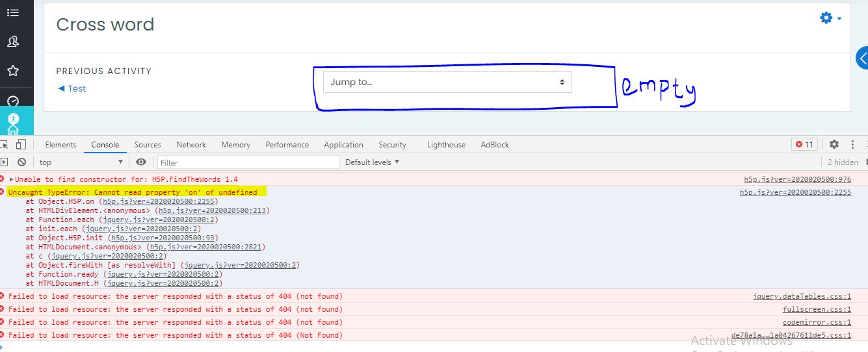Expand the blue side drawer arrow

pos(862,58)
